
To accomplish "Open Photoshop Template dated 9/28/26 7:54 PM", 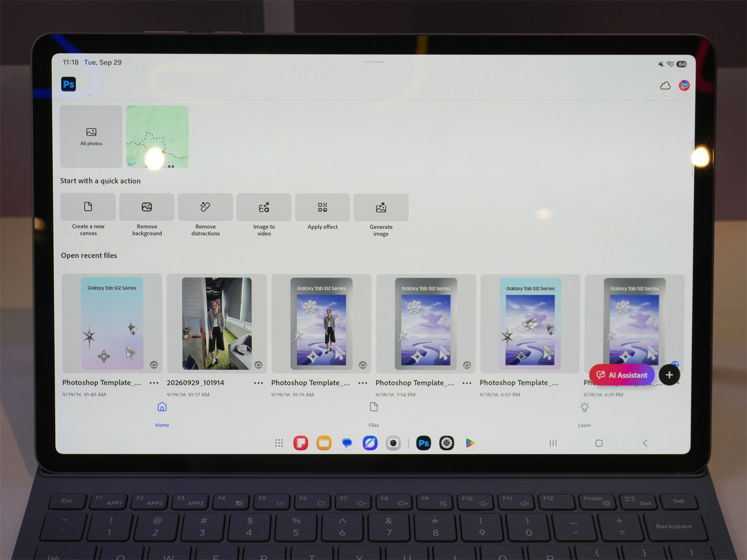I will click(x=426, y=323).
